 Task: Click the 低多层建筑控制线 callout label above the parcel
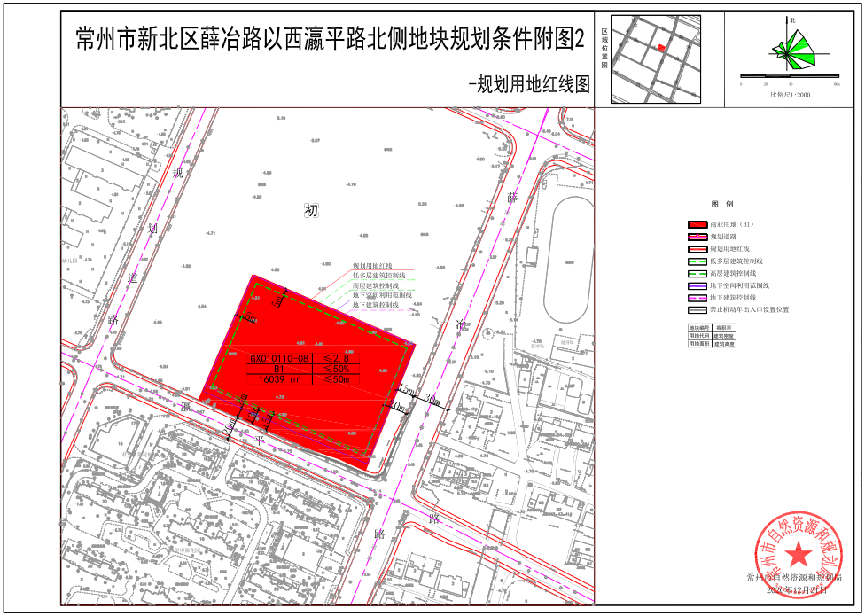point(379,275)
